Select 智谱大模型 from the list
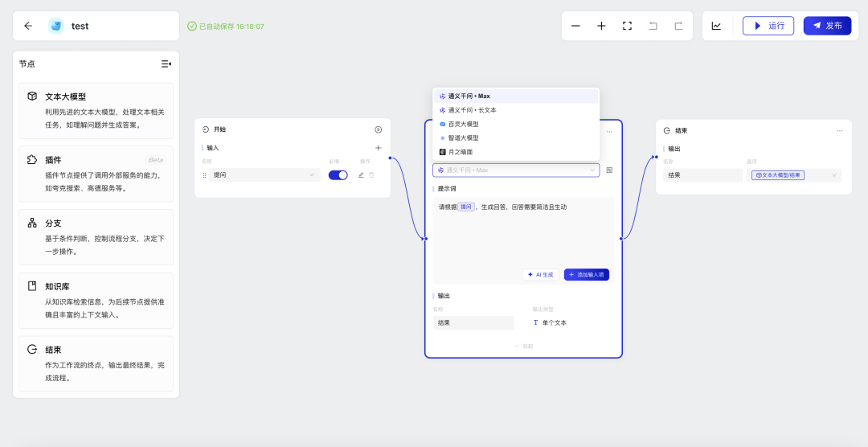 pos(516,138)
